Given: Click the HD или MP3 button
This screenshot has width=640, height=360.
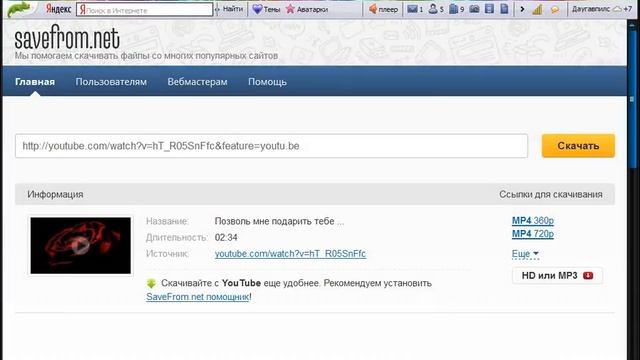Looking at the screenshot, I should pyautogui.click(x=557, y=276).
